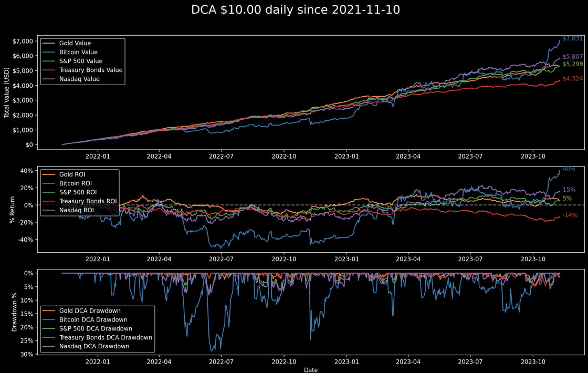
Task: Click the 40% Bitcoin return label
Action: (x=569, y=169)
